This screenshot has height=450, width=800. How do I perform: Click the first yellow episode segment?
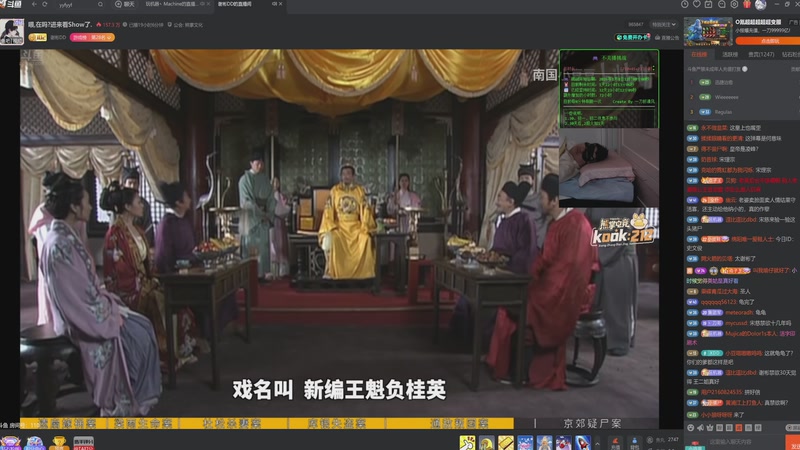click(63, 423)
